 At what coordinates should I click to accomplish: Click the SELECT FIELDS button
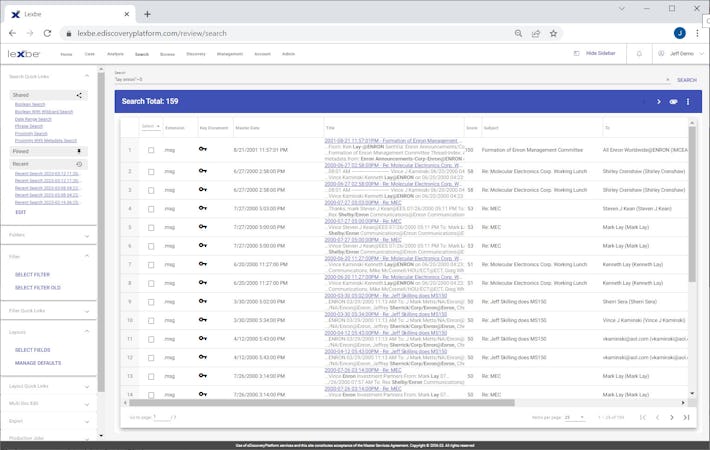click(x=33, y=350)
